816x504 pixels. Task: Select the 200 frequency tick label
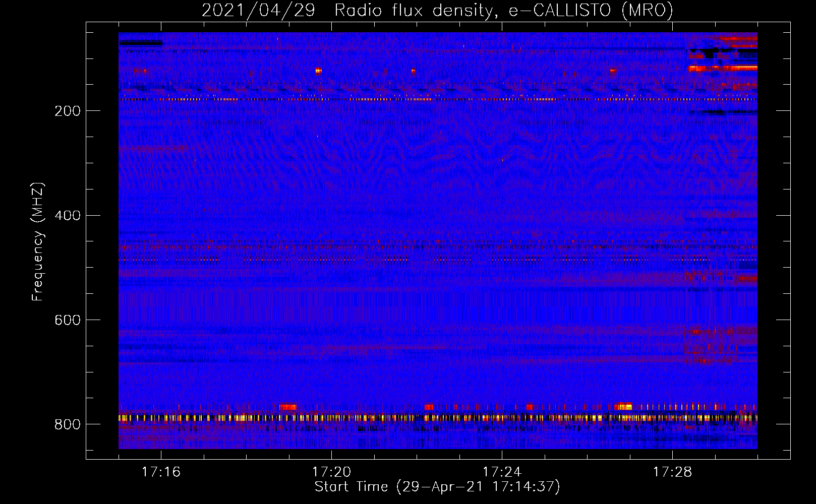(x=68, y=111)
